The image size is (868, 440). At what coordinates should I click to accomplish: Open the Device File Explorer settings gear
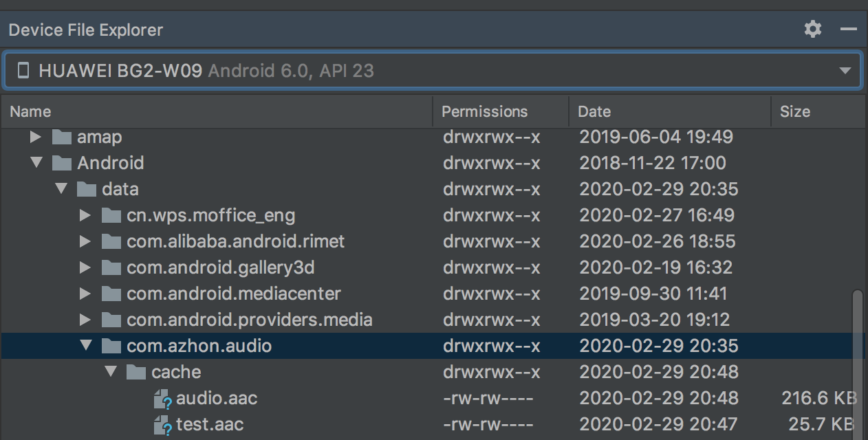point(813,29)
